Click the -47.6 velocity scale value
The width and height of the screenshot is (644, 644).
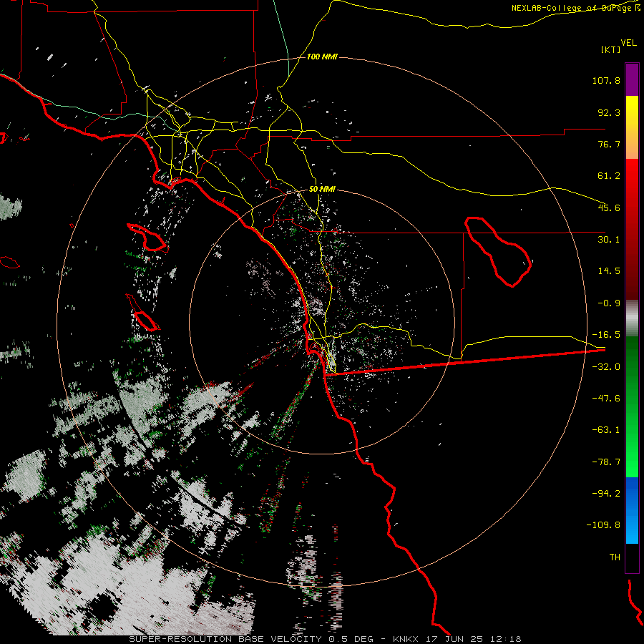click(606, 399)
